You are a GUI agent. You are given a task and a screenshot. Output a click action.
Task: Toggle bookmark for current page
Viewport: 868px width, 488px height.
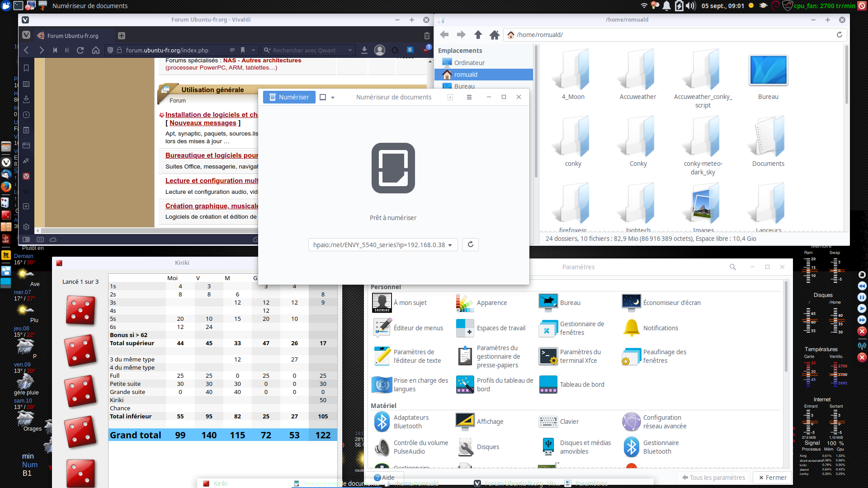click(243, 50)
